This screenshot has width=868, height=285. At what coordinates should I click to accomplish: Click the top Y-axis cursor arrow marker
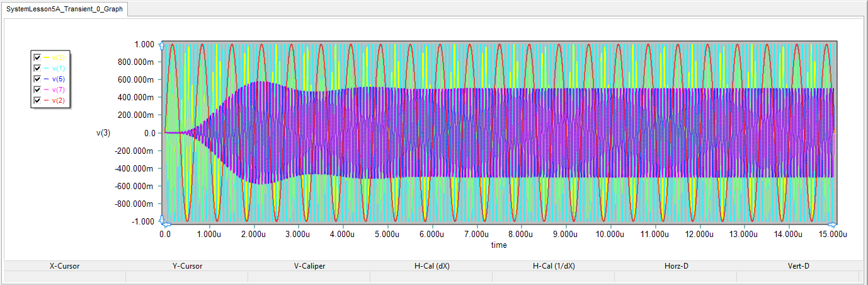point(163,45)
